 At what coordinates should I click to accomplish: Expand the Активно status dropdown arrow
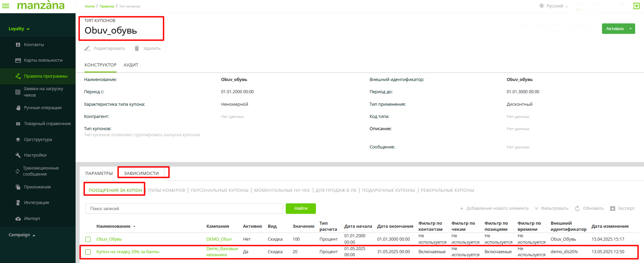point(630,29)
